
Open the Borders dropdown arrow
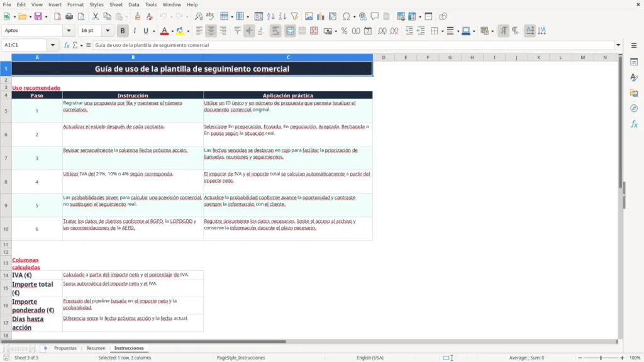point(442,31)
